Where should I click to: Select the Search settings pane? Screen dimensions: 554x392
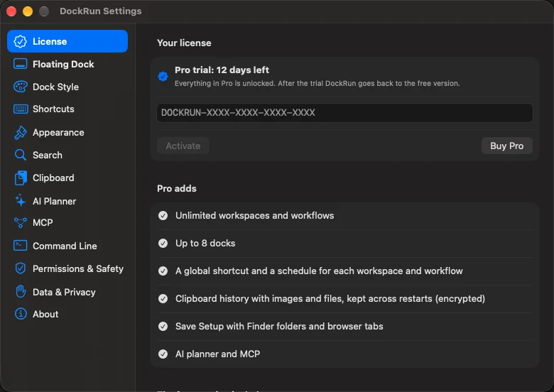pyautogui.click(x=67, y=155)
